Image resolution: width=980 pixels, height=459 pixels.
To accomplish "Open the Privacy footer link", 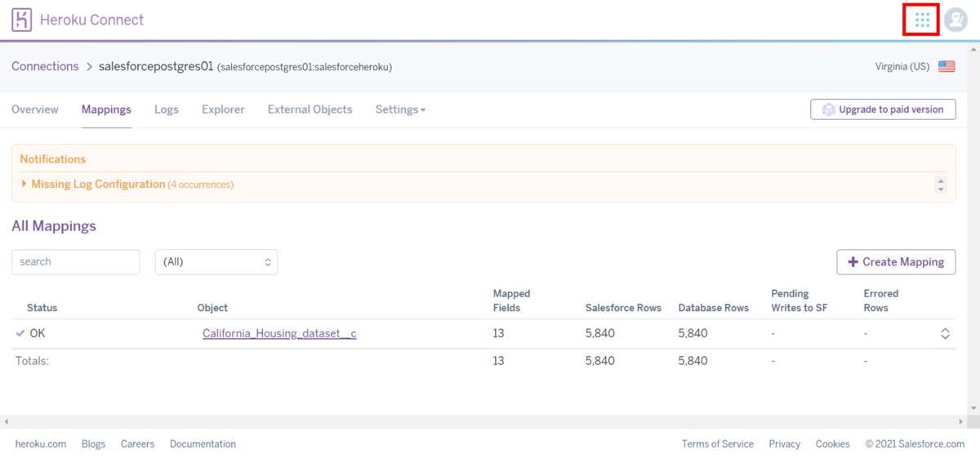I will click(x=785, y=444).
